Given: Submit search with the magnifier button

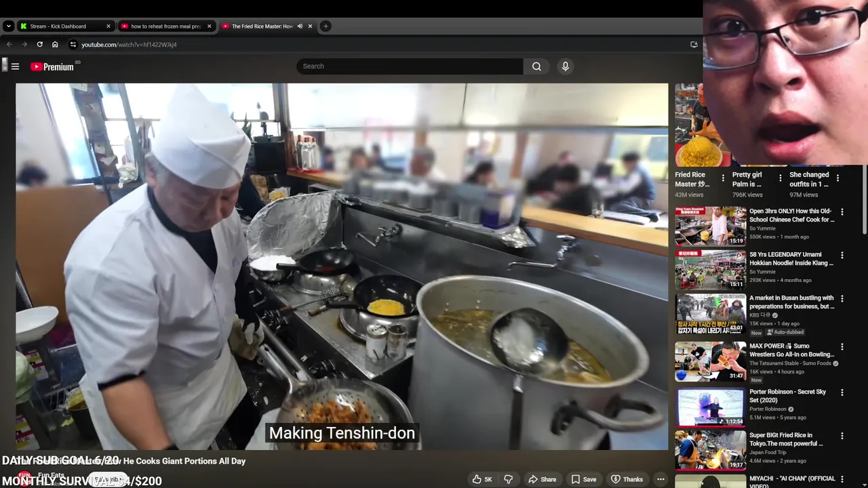Looking at the screenshot, I should pyautogui.click(x=536, y=66).
